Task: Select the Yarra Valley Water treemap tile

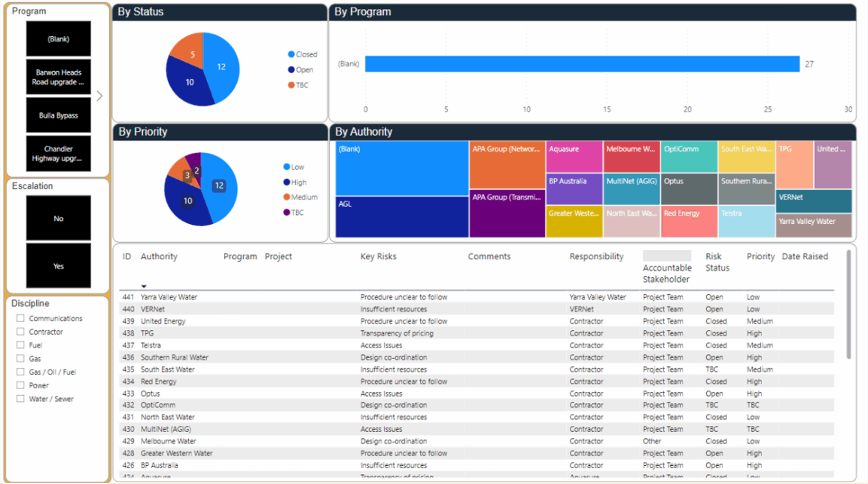Action: click(x=814, y=225)
